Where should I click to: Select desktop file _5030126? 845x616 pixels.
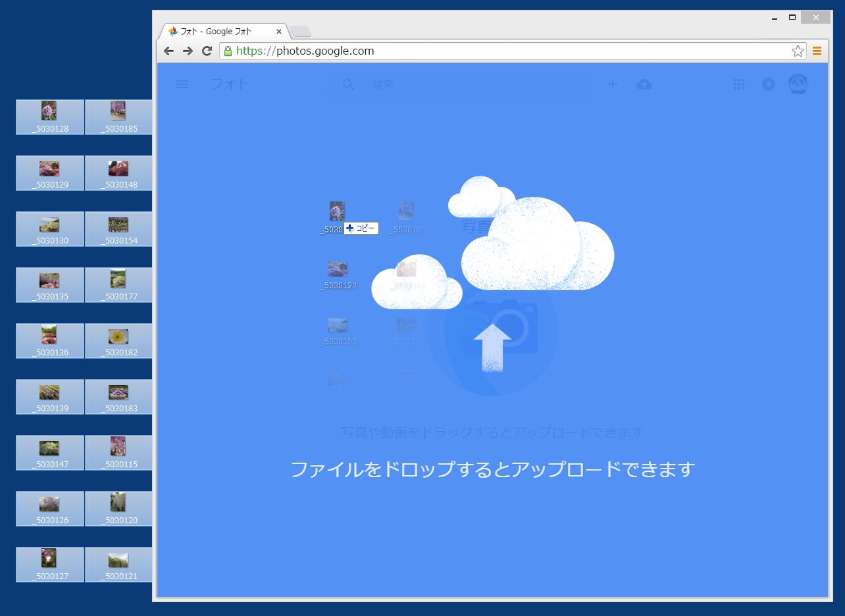tap(50, 509)
